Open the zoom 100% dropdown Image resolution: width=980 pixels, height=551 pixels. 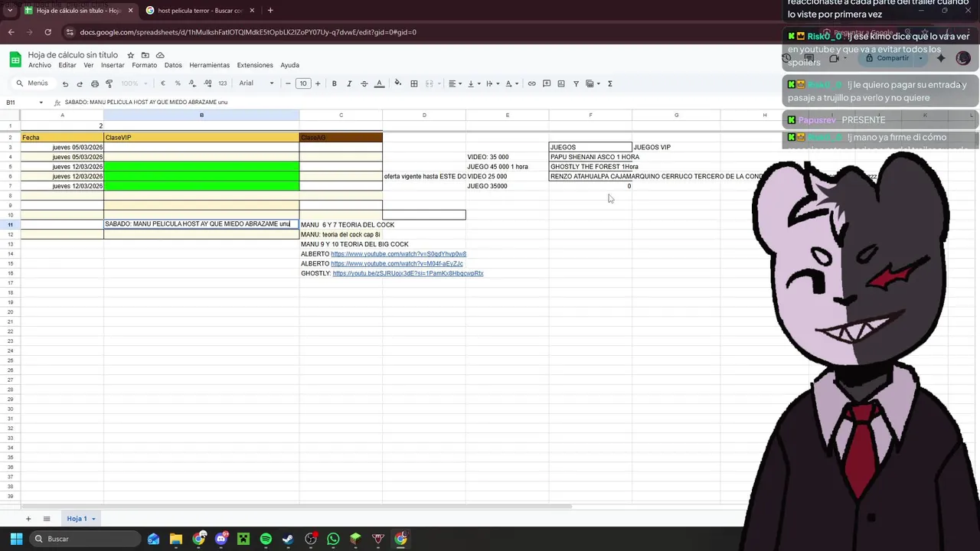coord(134,83)
